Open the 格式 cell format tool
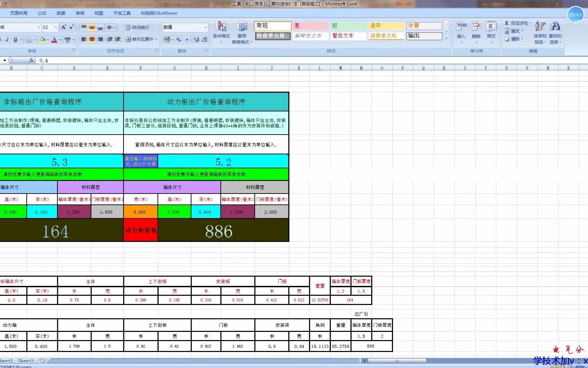 point(491,33)
